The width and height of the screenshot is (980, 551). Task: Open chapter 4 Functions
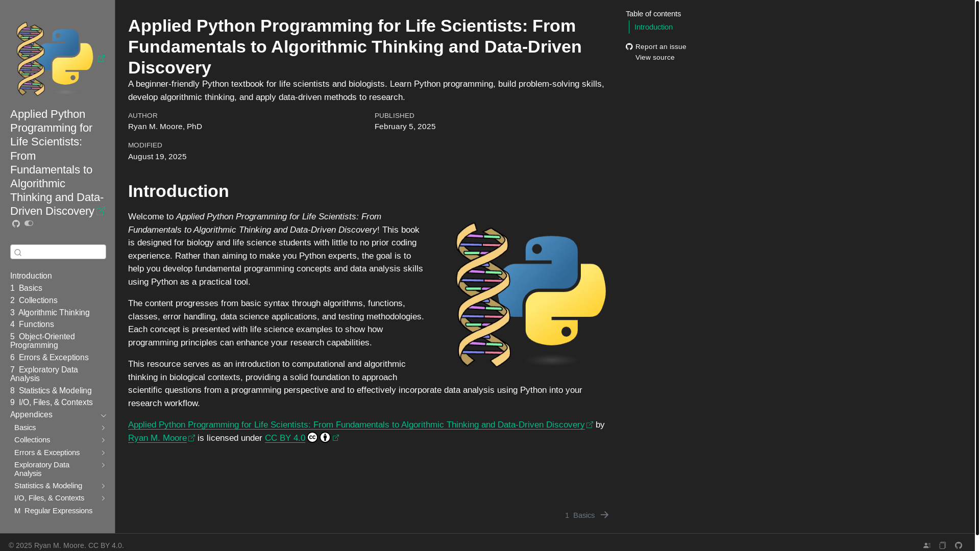point(32,324)
